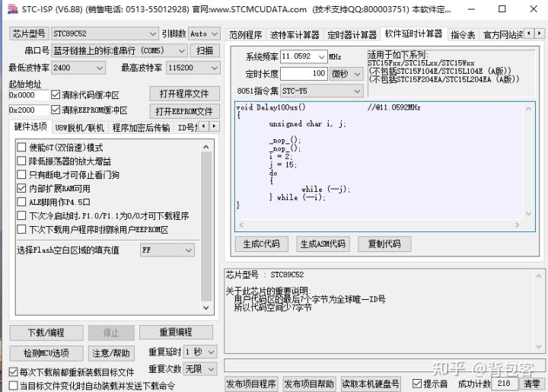Toggle 只有断电才可停止看门狗 checkbox
This screenshot has width=548, height=392.
pyautogui.click(x=21, y=175)
